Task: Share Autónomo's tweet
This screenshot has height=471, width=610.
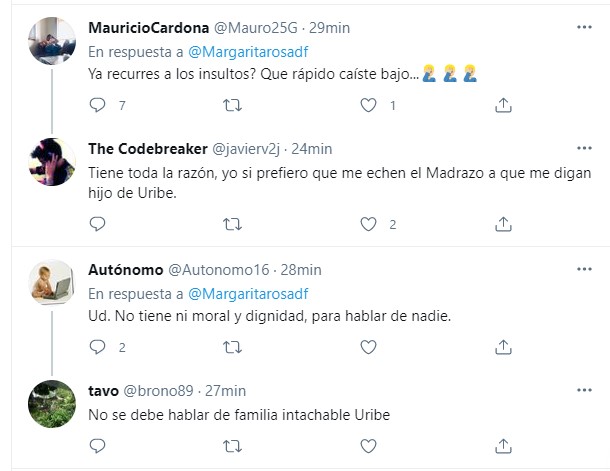Action: pyautogui.click(x=504, y=347)
